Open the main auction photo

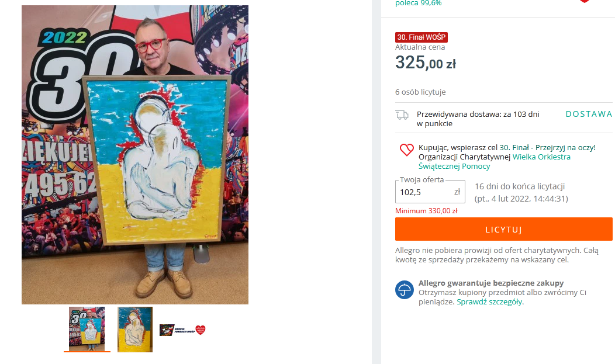135,155
